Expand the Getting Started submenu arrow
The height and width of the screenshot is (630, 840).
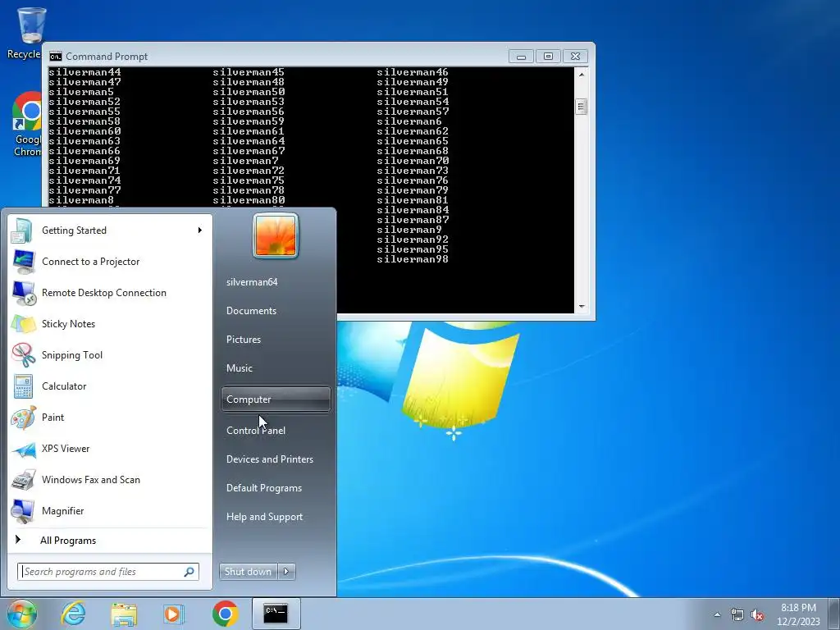coord(200,231)
